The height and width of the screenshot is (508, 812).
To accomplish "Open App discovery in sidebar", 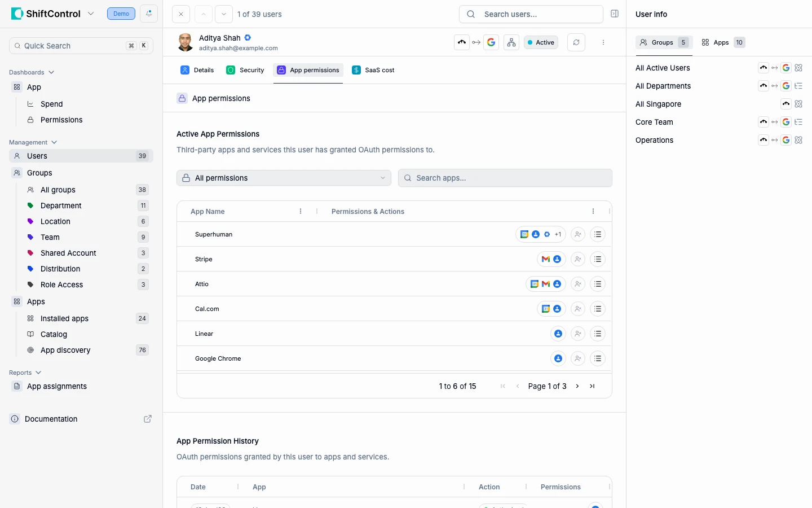I will point(88,350).
